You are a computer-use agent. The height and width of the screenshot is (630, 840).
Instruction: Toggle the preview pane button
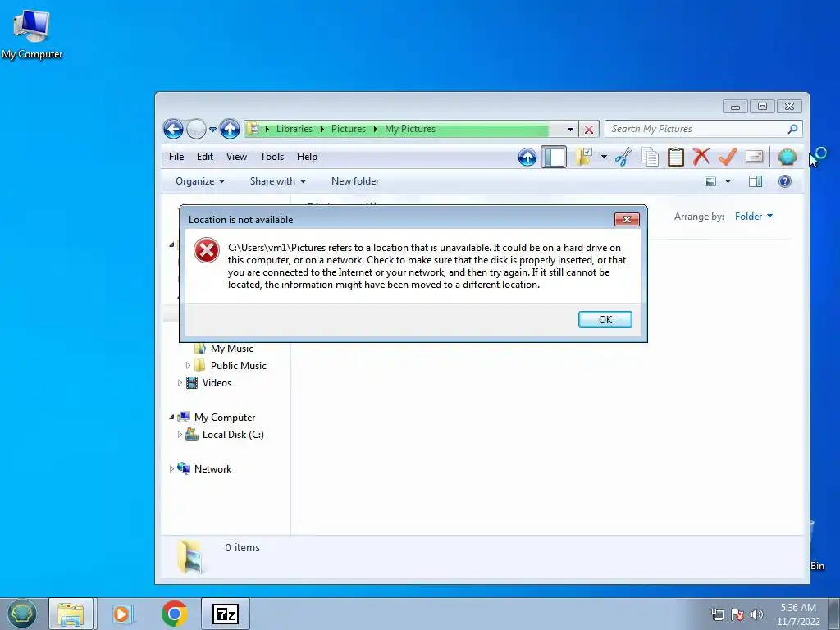pyautogui.click(x=756, y=181)
